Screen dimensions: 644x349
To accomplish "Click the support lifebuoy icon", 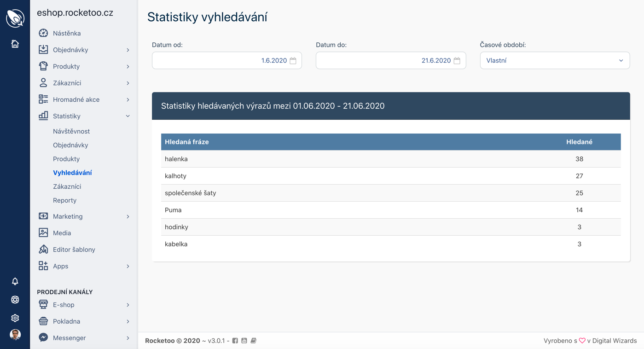I will pyautogui.click(x=15, y=300).
